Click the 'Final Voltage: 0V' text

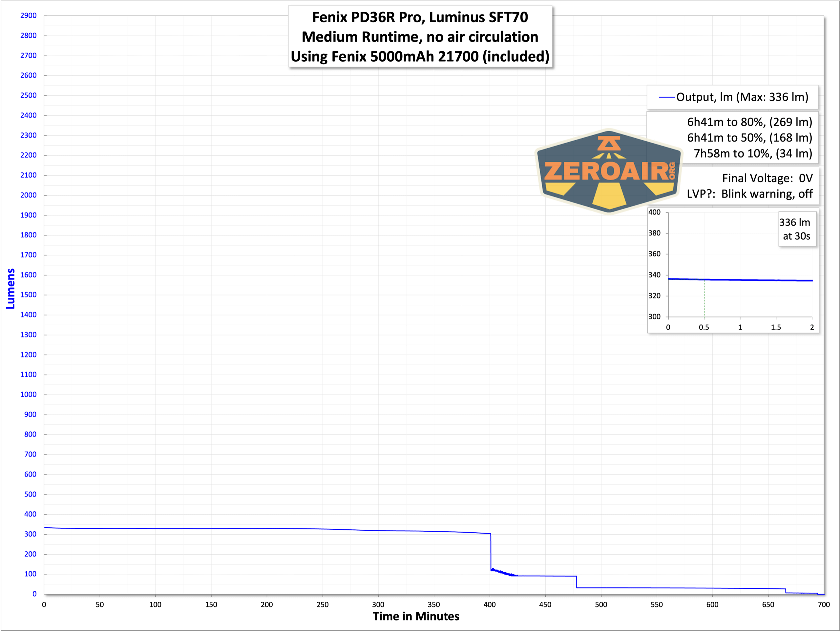pos(767,178)
